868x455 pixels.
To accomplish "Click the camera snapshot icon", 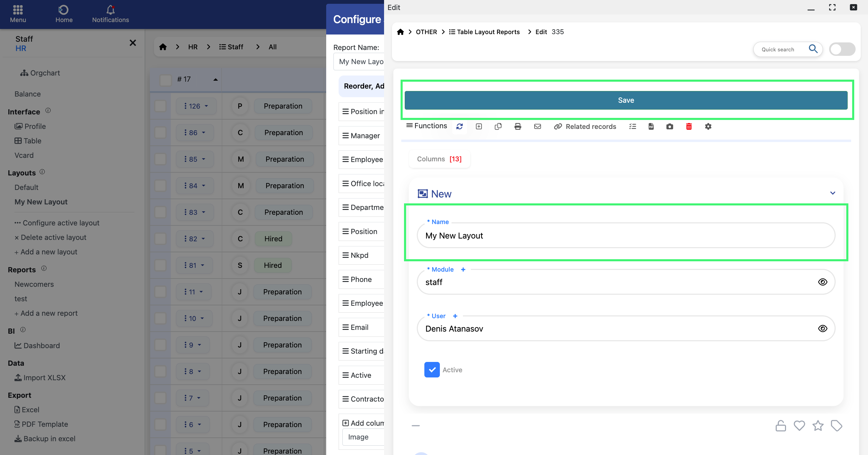I will tap(670, 127).
